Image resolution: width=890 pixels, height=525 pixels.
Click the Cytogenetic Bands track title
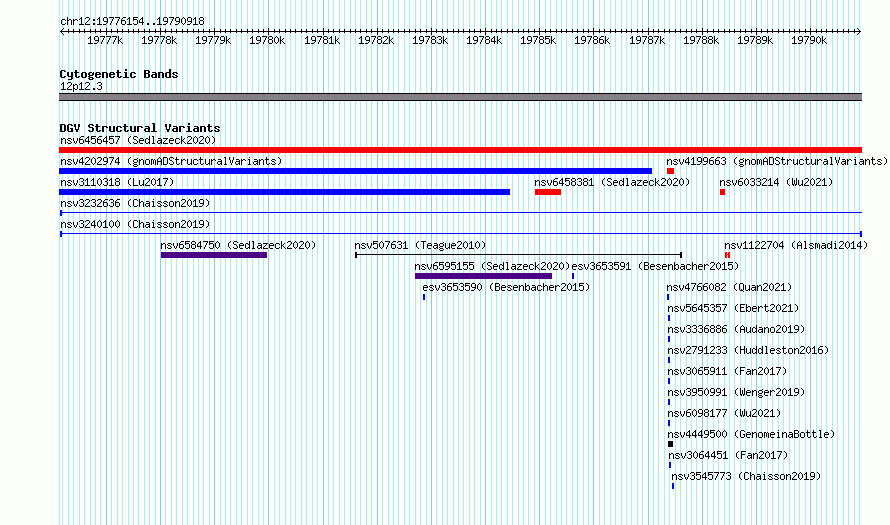119,74
